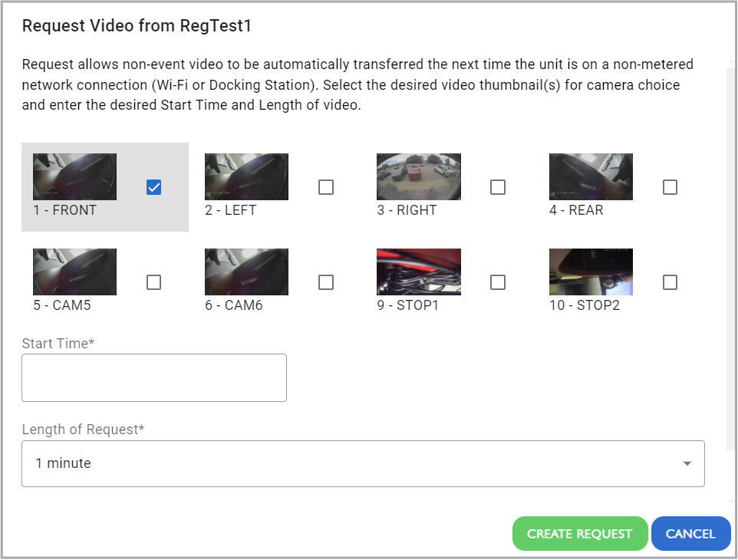Viewport: 738px width, 560px height.
Task: Click the CREATE REQUEST button
Action: click(x=580, y=534)
